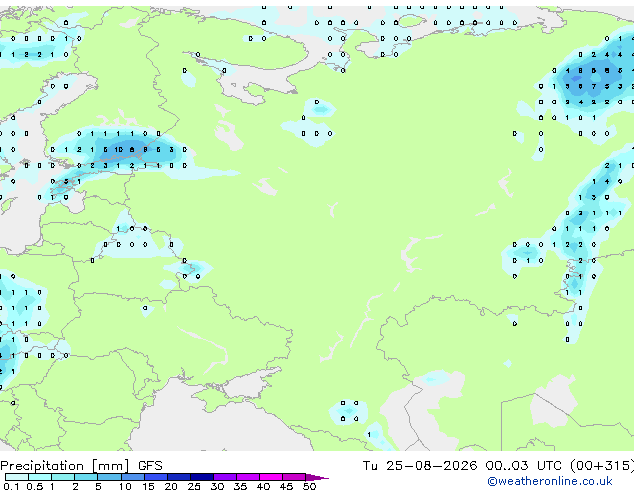
Task: Select the '25' legend scale label
Action: (x=194, y=486)
